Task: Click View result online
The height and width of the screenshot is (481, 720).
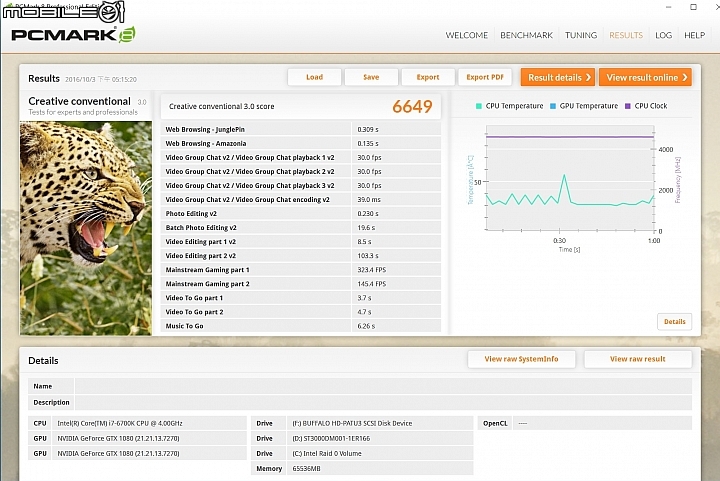Action: point(646,78)
